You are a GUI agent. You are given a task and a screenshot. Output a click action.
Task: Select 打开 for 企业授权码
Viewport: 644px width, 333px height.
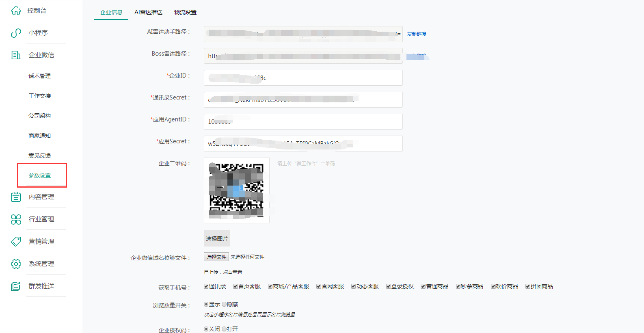(224, 329)
